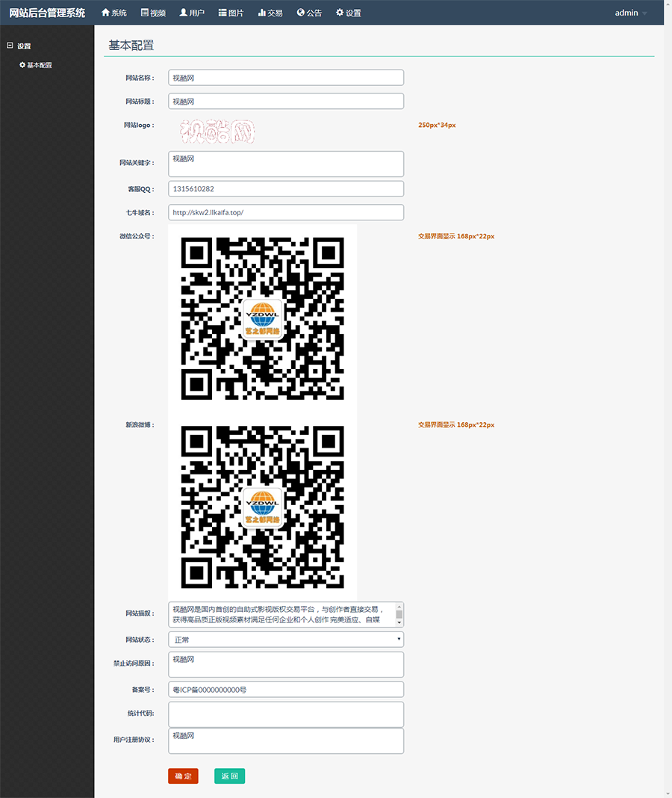Open the 公告 menu
This screenshot has height=798, width=672.
[x=309, y=13]
